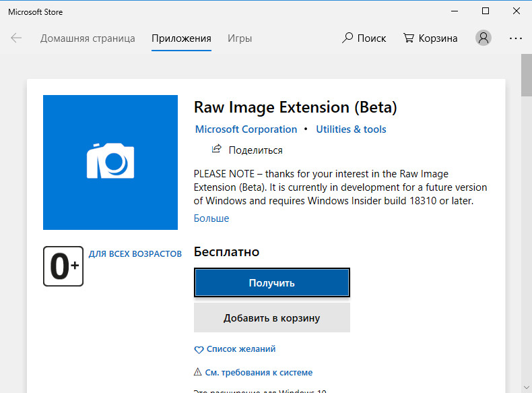
Task: Click the Получить button
Action: (x=272, y=282)
